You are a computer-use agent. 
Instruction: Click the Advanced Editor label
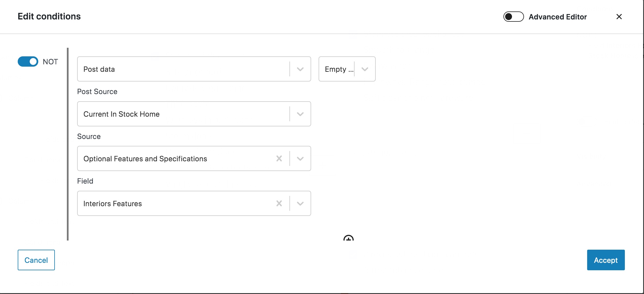(557, 17)
